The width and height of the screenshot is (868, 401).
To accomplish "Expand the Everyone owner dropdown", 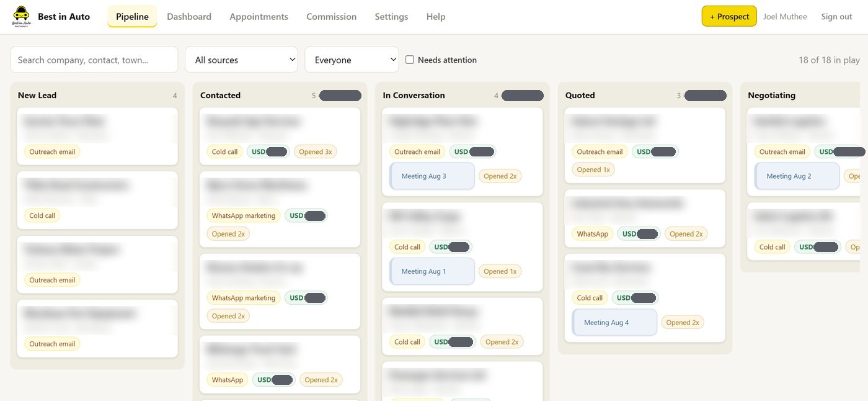I will click(x=352, y=60).
